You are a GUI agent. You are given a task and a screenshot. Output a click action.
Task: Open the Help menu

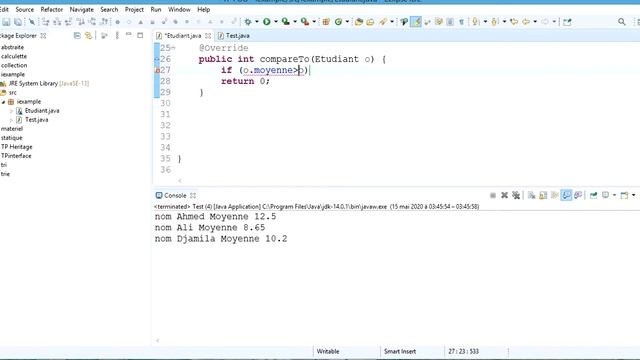pos(203,9)
